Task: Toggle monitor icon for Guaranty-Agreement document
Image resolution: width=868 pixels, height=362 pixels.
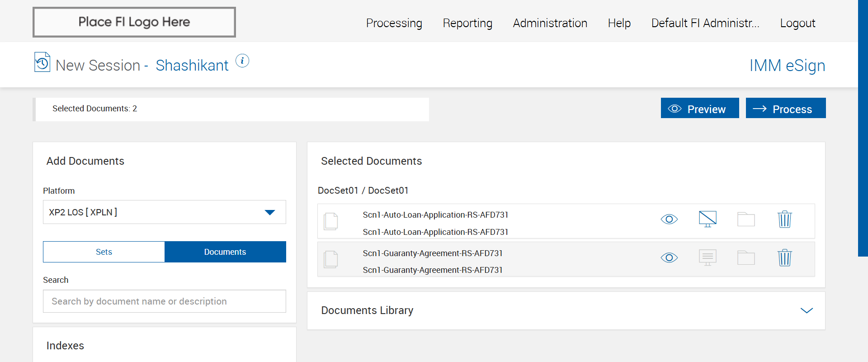Action: [x=708, y=257]
